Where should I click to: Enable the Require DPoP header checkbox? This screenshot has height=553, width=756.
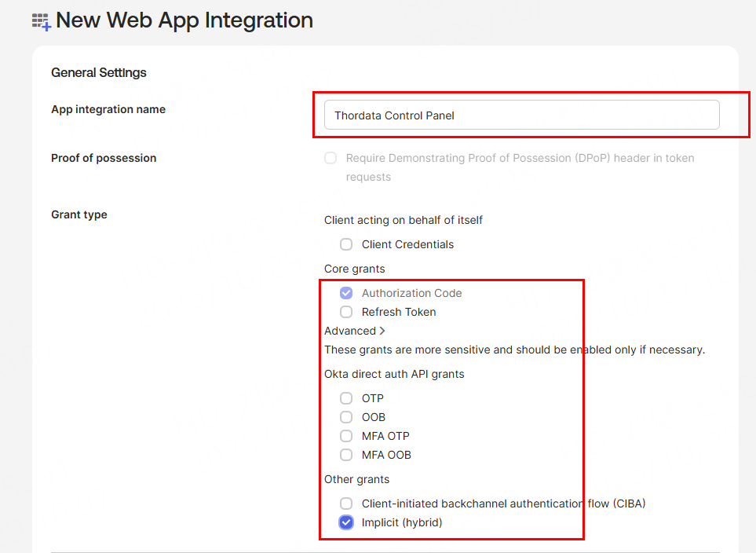pos(331,158)
